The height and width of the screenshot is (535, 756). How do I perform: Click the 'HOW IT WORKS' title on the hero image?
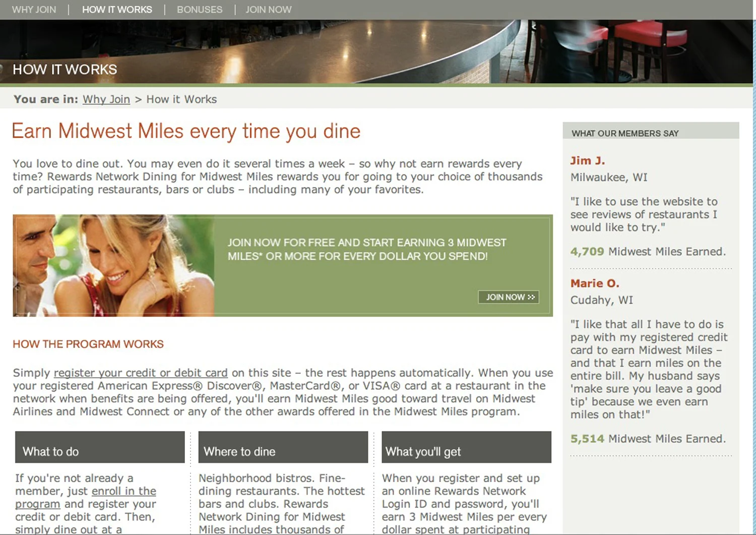(x=65, y=70)
